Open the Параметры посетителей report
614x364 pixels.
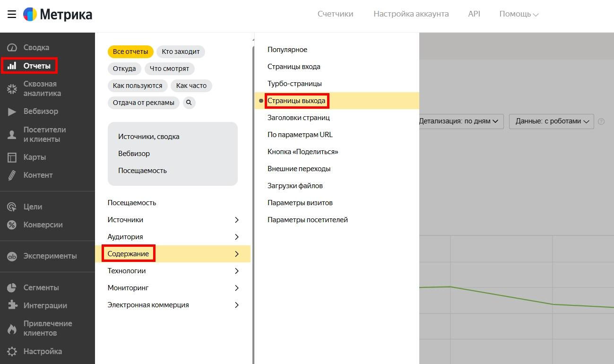click(308, 220)
